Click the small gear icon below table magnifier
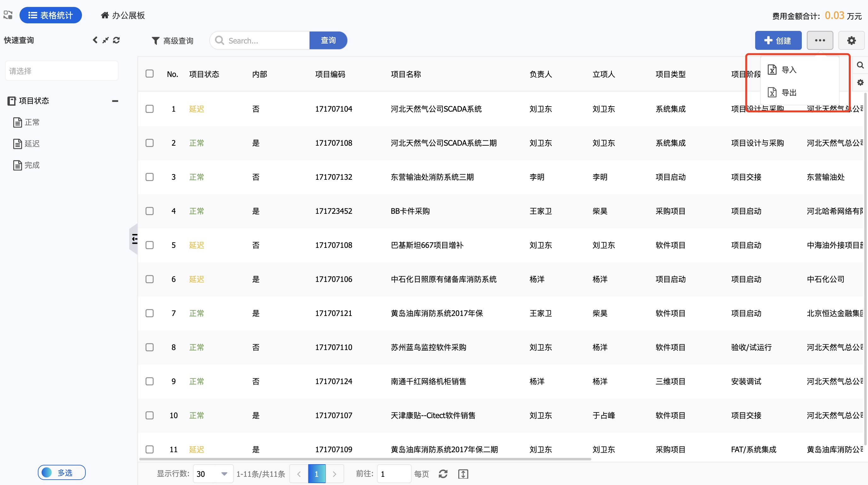Viewport: 868px width, 485px height. pos(860,82)
